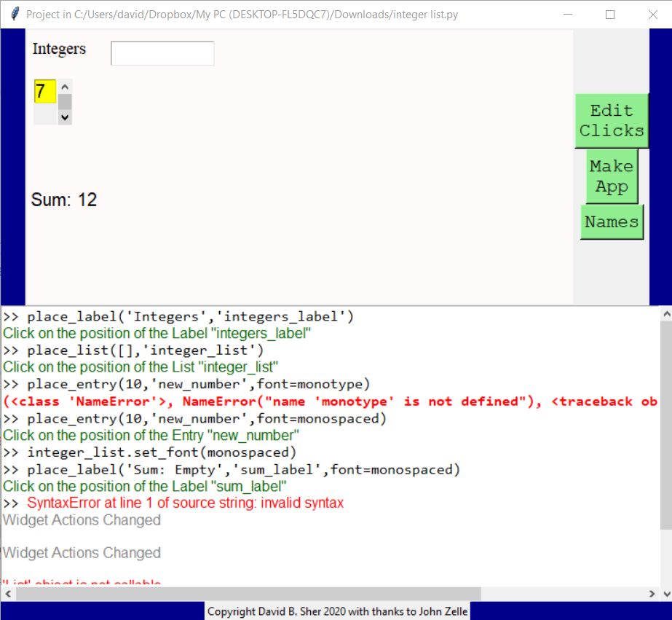Click the integer list scroll-up arrow
672x620 pixels.
[65, 87]
